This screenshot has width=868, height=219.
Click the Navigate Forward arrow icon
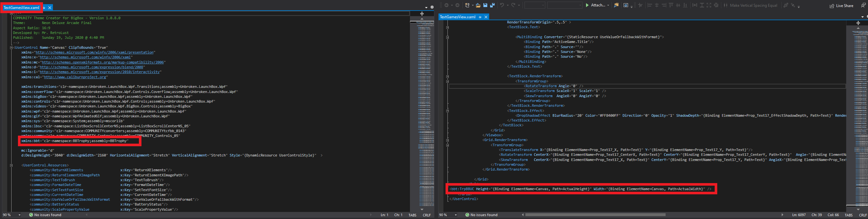pyautogui.click(x=458, y=5)
